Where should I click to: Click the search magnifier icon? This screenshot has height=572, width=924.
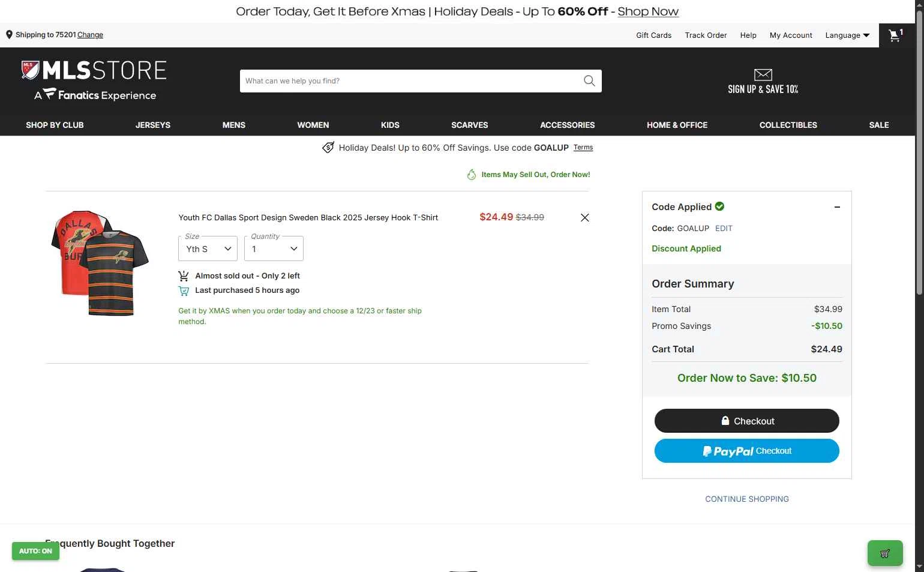coord(589,81)
